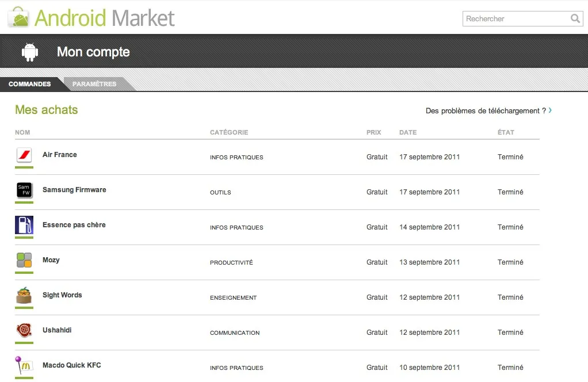Screen dimensions: 588x382
Task: Click the NOM column header
Action: [x=22, y=132]
